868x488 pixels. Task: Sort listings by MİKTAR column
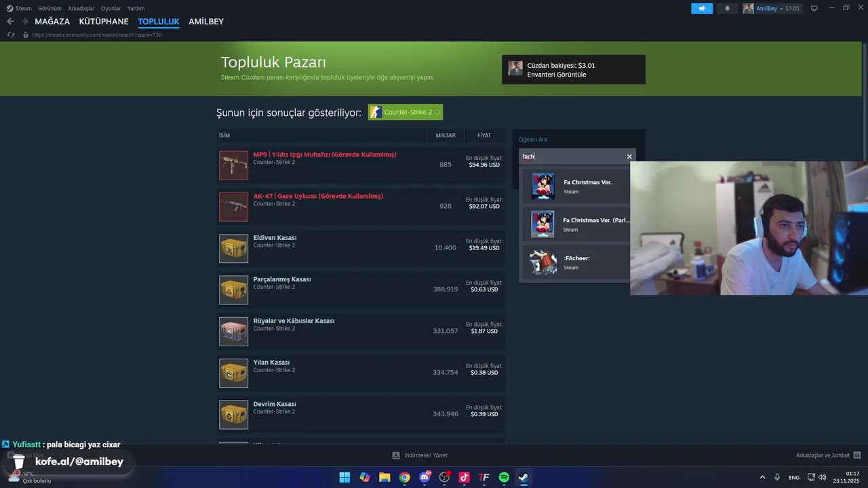click(x=446, y=136)
